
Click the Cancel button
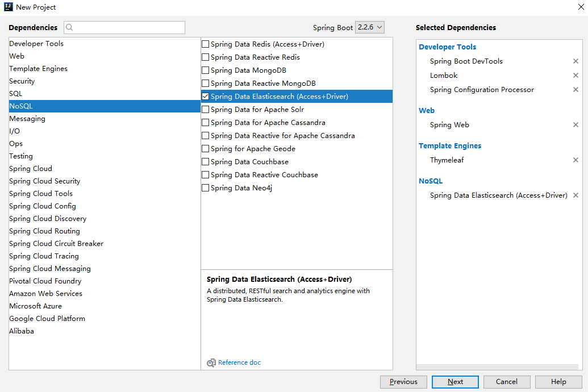click(507, 382)
